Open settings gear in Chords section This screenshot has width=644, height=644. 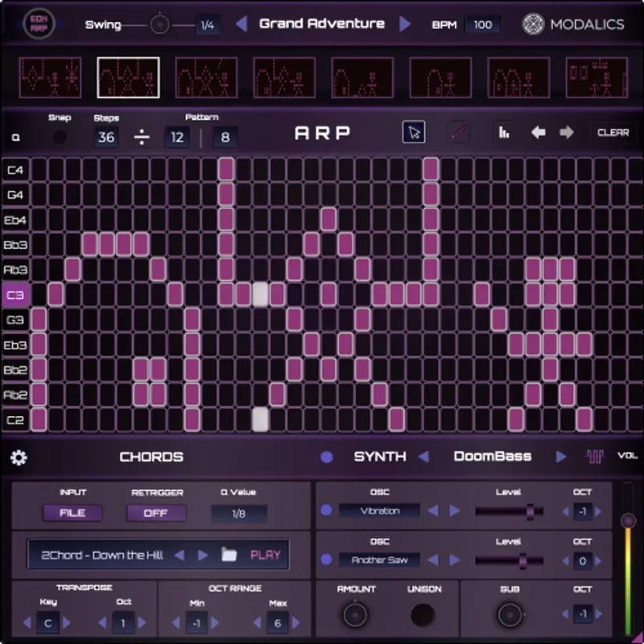click(x=19, y=457)
